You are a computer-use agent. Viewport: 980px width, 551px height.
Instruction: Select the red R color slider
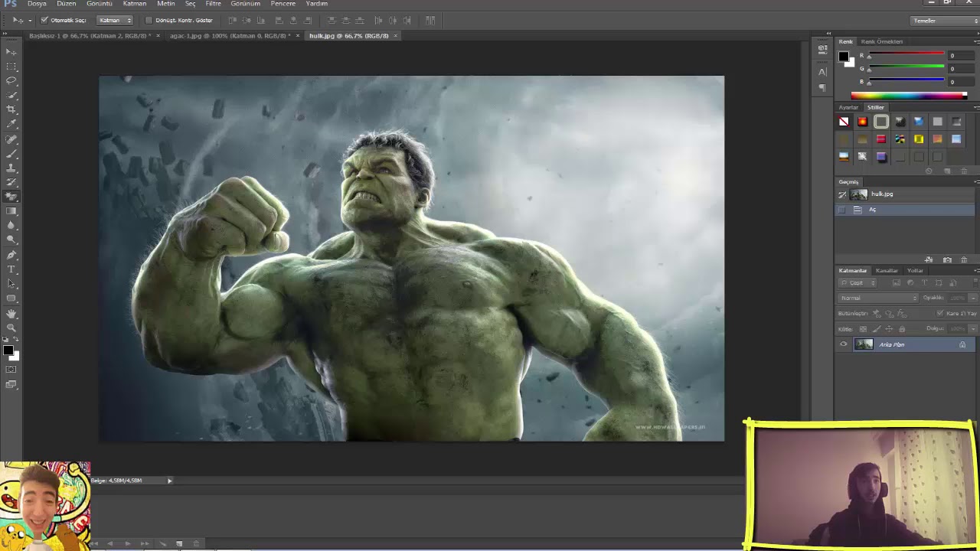click(906, 55)
